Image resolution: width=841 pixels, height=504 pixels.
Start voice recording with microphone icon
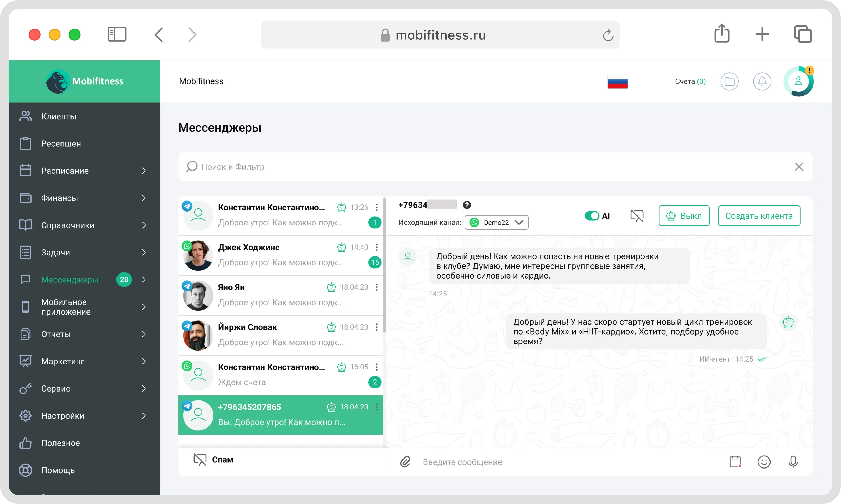tap(793, 462)
